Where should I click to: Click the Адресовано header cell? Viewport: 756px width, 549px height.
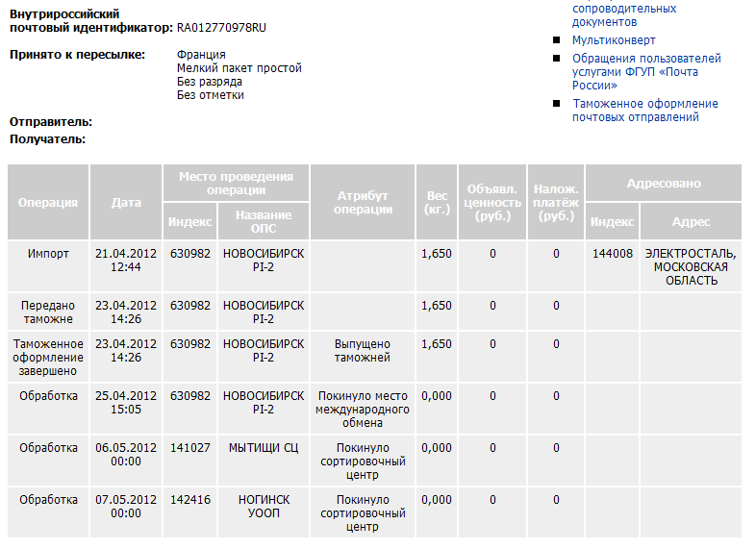tap(664, 184)
